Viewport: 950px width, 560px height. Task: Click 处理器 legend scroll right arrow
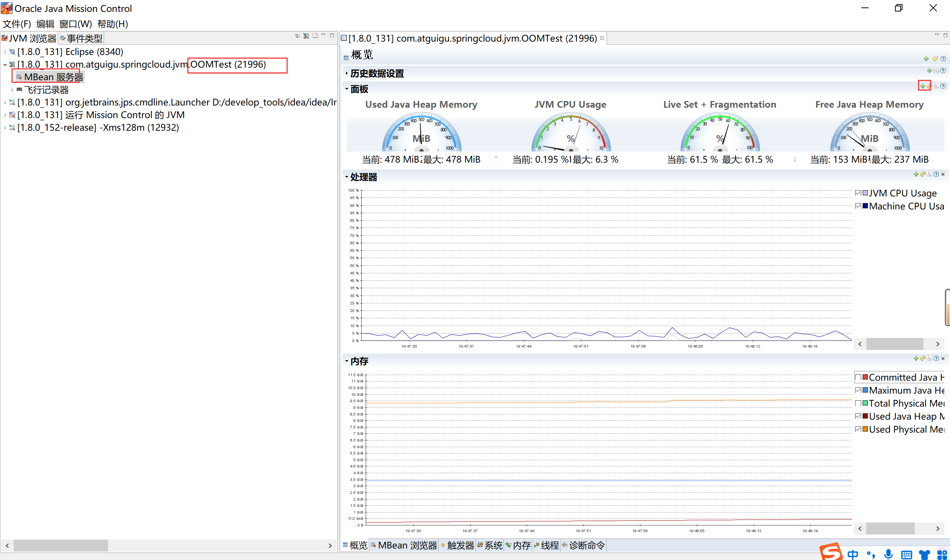[937, 344]
